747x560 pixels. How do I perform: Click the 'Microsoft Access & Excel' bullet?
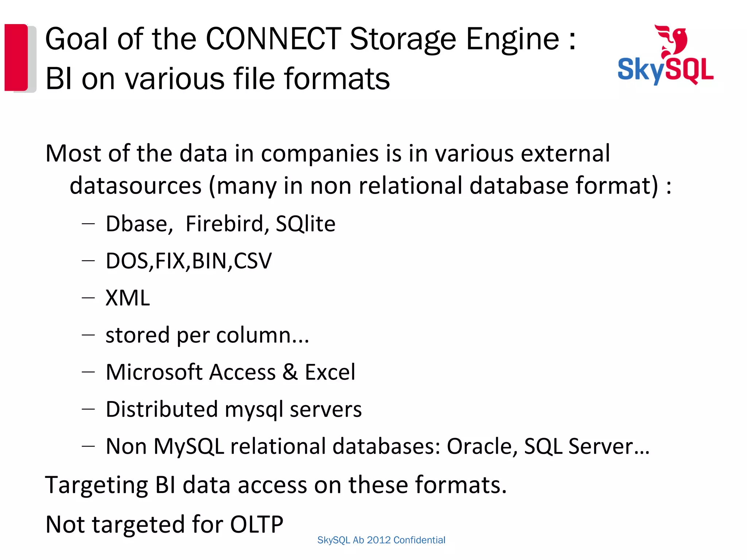[230, 372]
